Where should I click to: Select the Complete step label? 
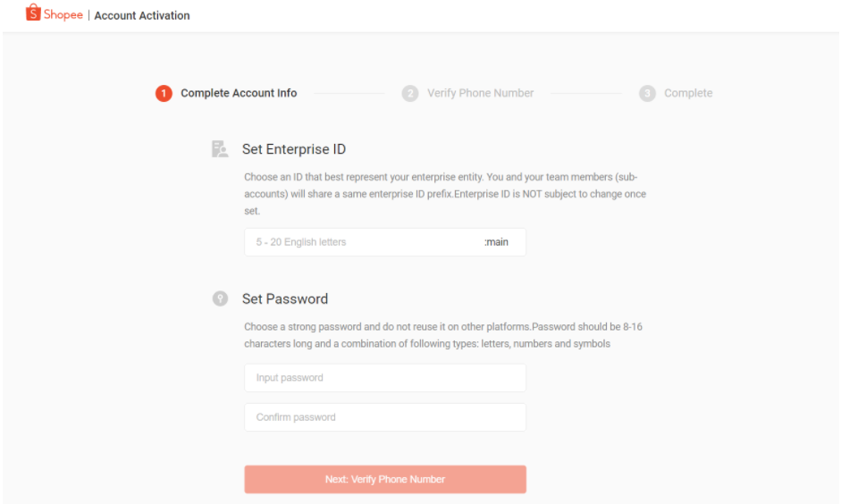688,93
